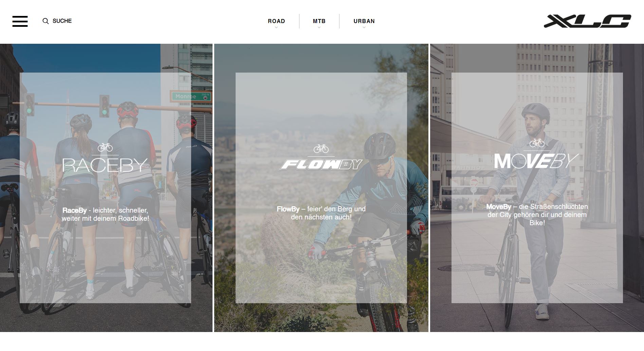This screenshot has width=644, height=351.
Task: Select the URBAN menu item
Action: click(x=364, y=21)
